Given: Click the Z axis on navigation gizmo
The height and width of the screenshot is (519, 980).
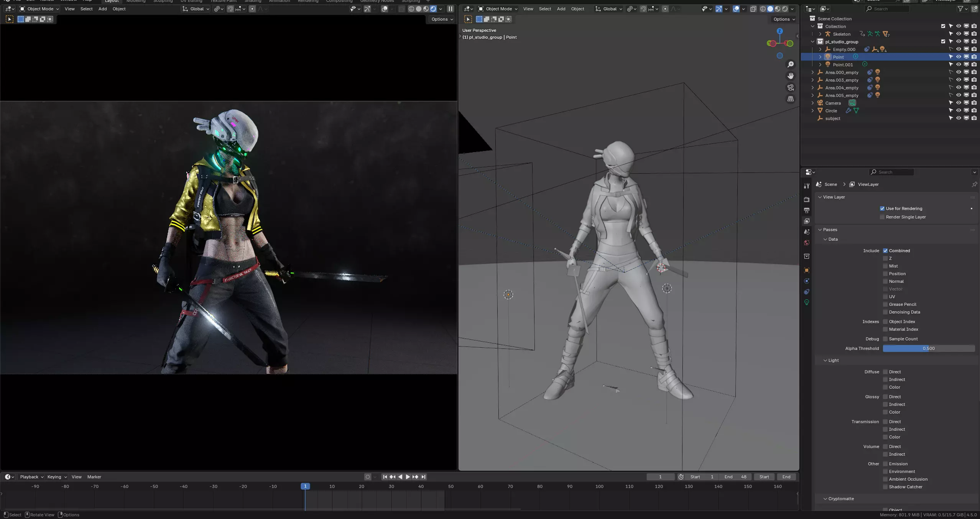Looking at the screenshot, I should click(779, 31).
